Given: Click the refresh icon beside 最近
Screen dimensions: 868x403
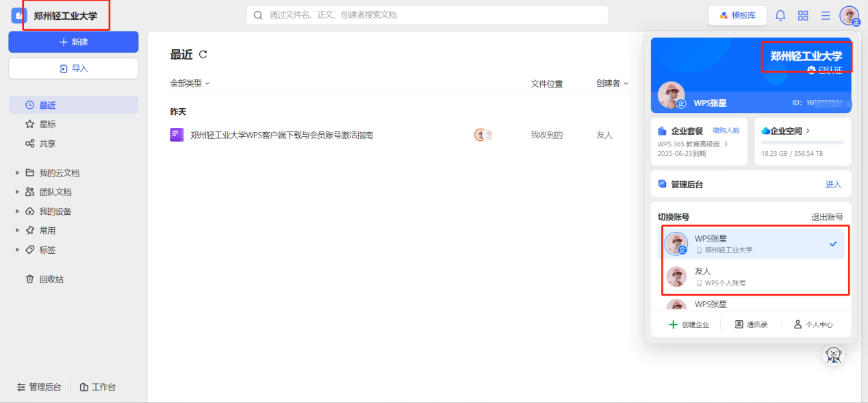Looking at the screenshot, I should click(x=203, y=55).
